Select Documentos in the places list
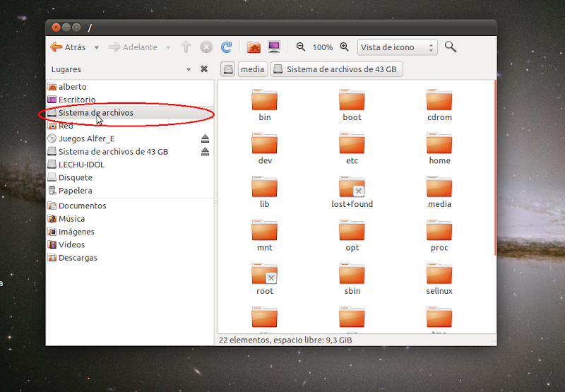 82,206
